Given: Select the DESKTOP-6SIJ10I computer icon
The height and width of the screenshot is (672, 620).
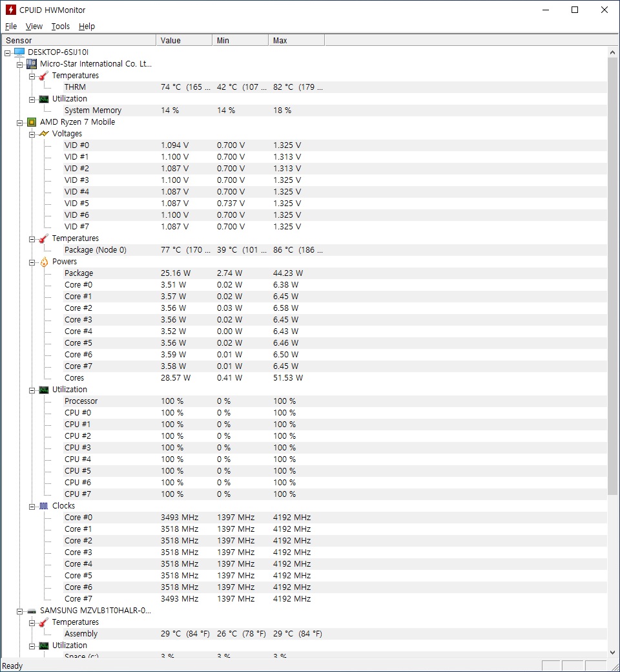Looking at the screenshot, I should pyautogui.click(x=19, y=52).
